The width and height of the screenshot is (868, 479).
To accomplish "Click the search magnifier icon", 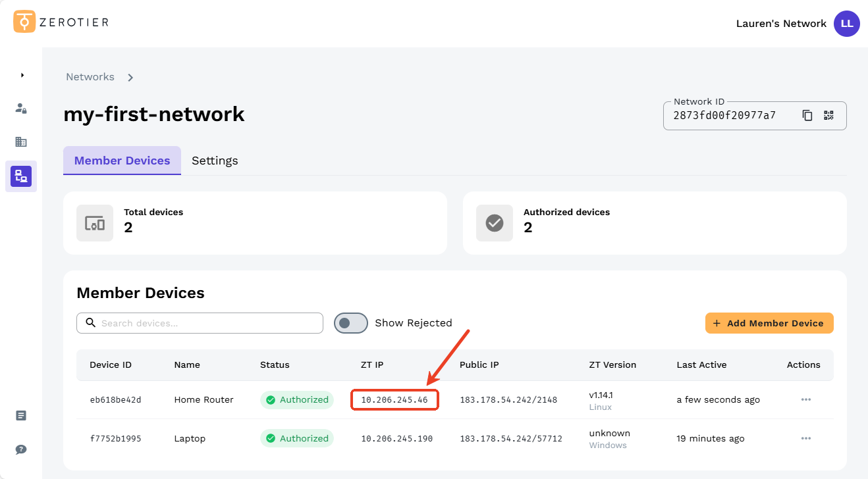I will (x=90, y=323).
